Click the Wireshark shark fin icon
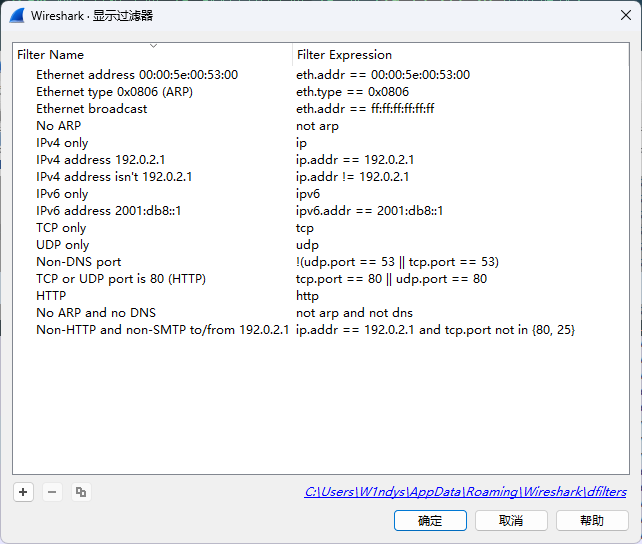Viewport: 642px width, 544px height. [17, 16]
